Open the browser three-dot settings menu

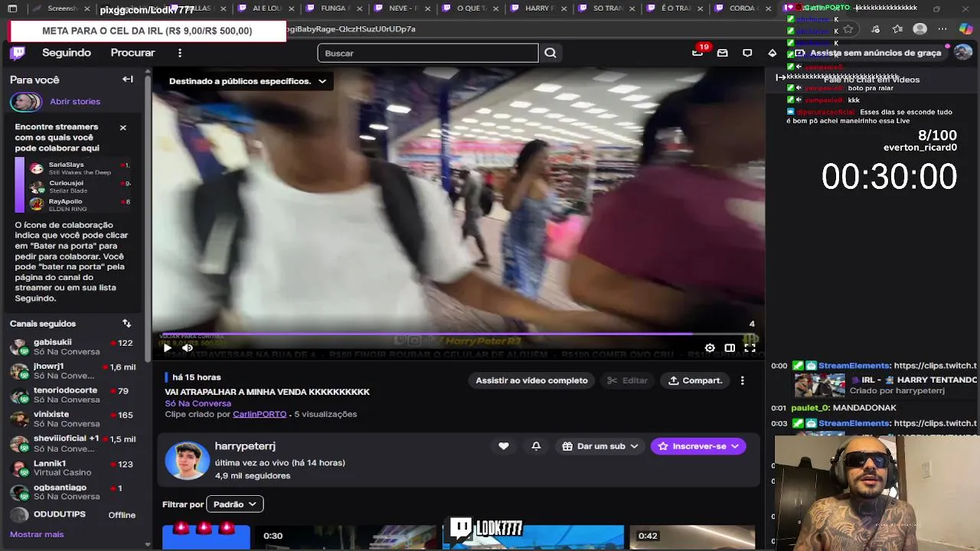tap(942, 29)
